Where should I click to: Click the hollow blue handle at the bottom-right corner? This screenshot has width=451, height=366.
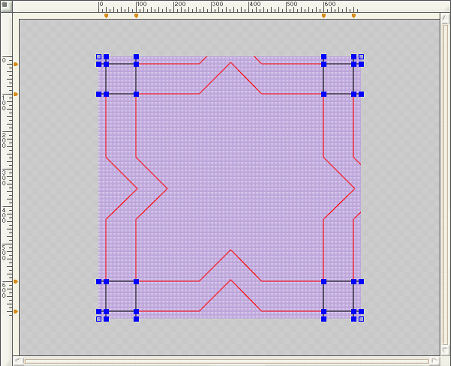[x=361, y=319]
